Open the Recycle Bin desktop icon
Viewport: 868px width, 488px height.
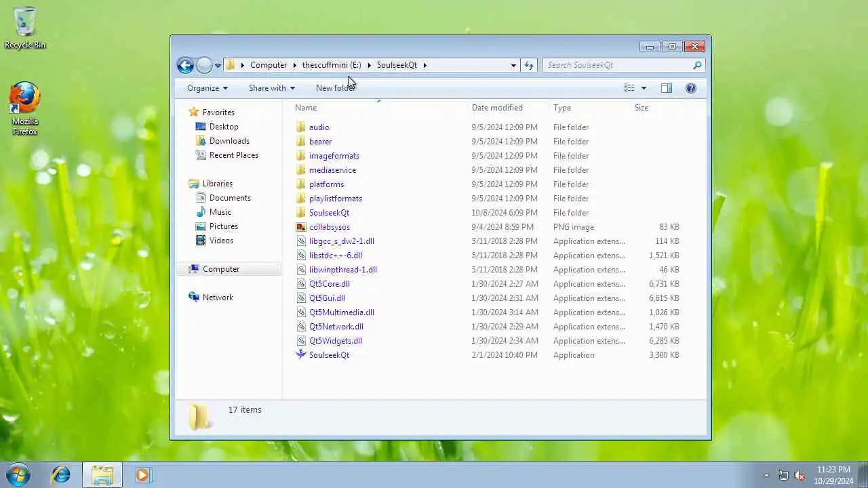tap(25, 28)
